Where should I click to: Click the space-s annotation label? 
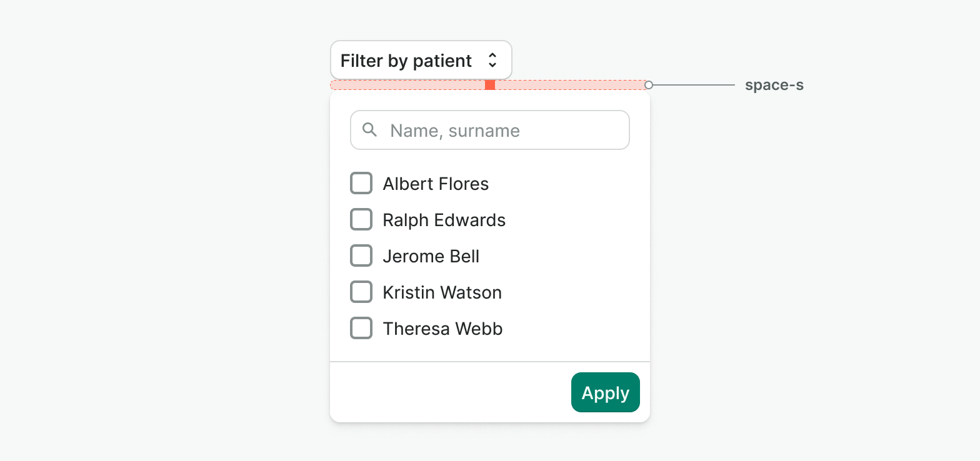pyautogui.click(x=774, y=86)
